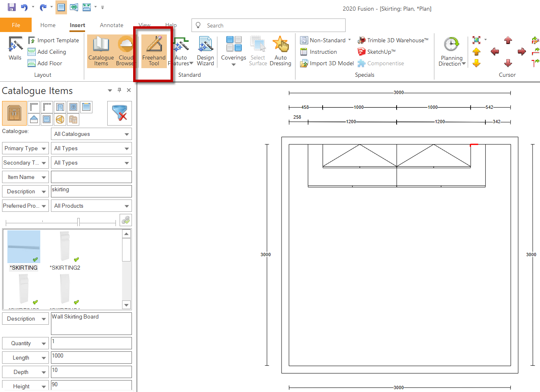Viewport: 540px width, 392px height.
Task: Click the thumbnail size slider handle
Action: [78, 222]
